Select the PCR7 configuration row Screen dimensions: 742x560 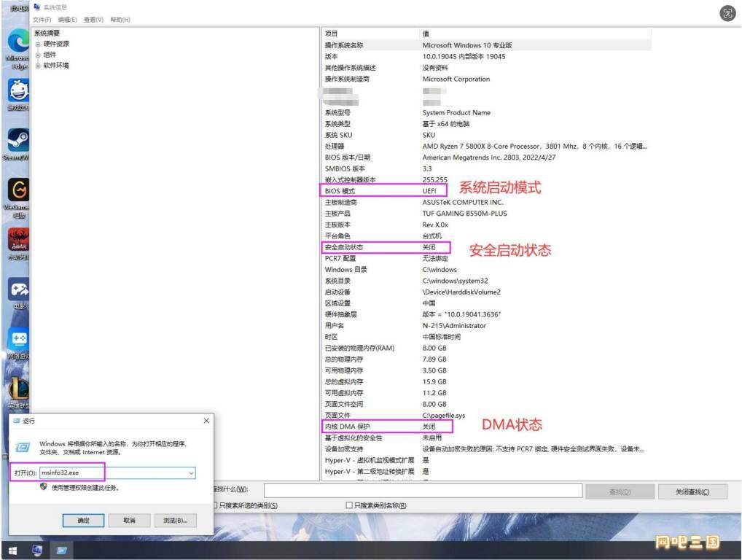click(x=486, y=258)
